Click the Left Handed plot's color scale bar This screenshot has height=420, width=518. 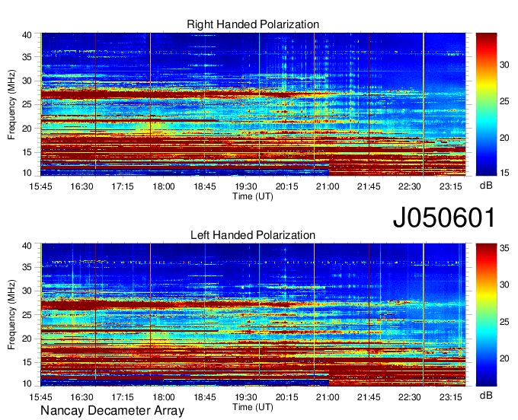[x=486, y=315]
